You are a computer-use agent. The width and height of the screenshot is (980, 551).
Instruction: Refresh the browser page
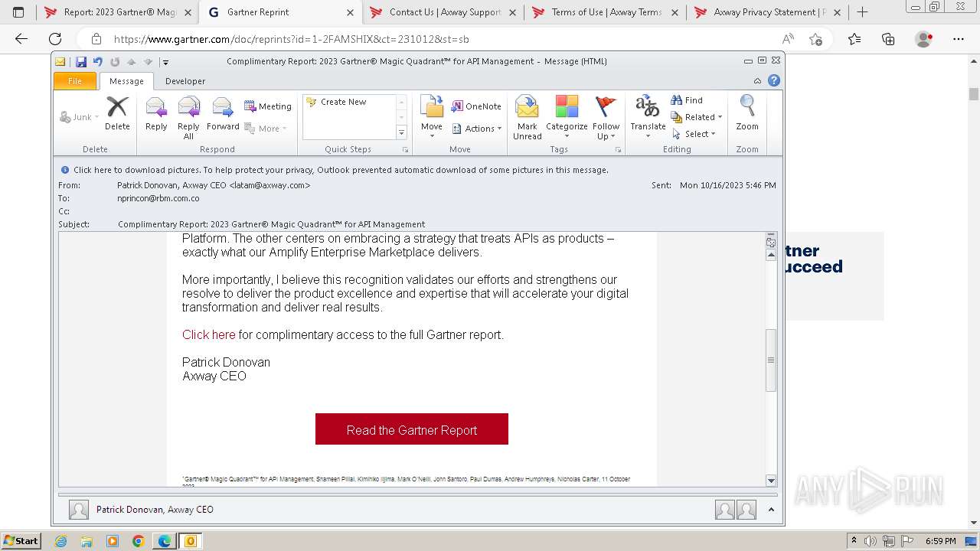pos(55,39)
